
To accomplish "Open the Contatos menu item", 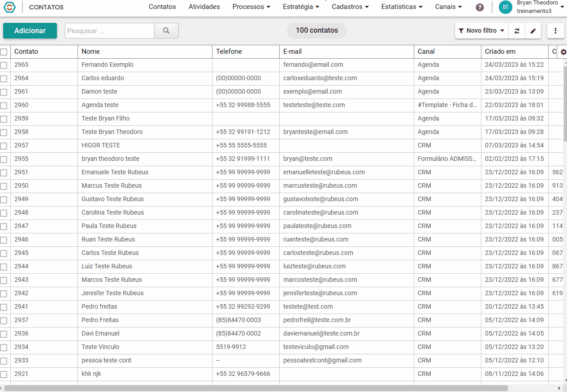I will click(x=162, y=7).
